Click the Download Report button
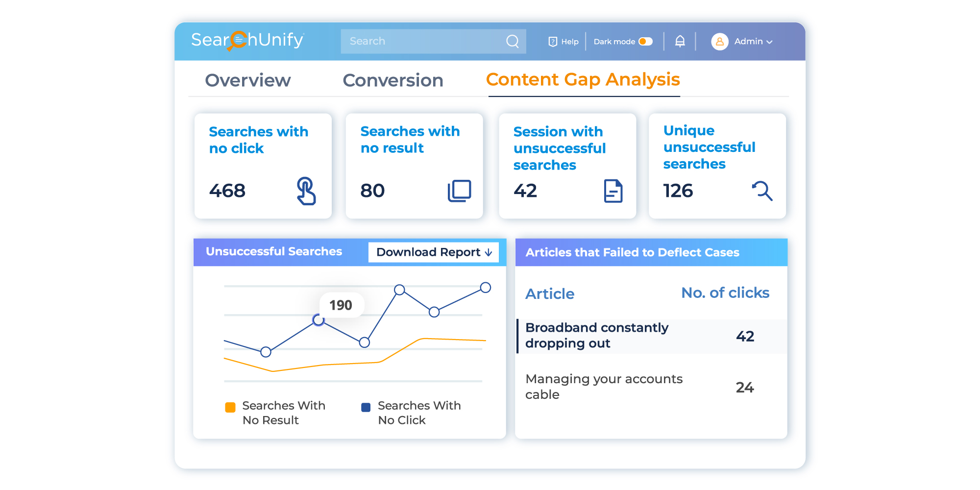 tap(434, 252)
